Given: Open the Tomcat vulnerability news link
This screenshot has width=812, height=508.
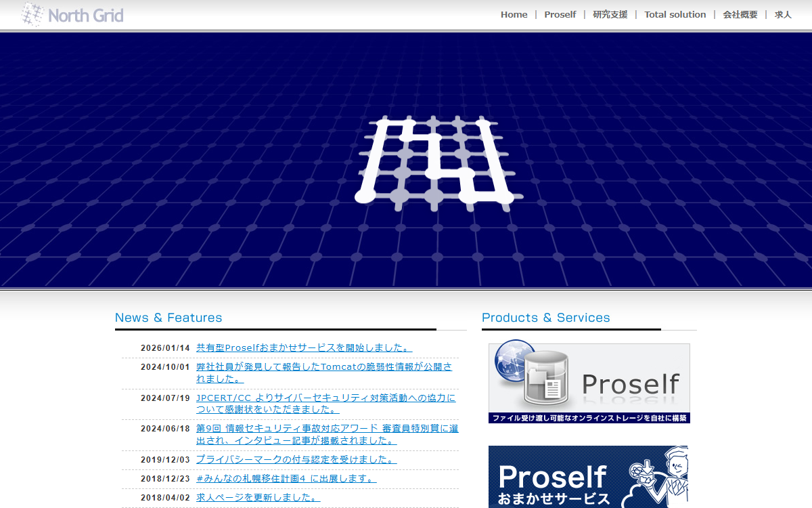Looking at the screenshot, I should (324, 373).
